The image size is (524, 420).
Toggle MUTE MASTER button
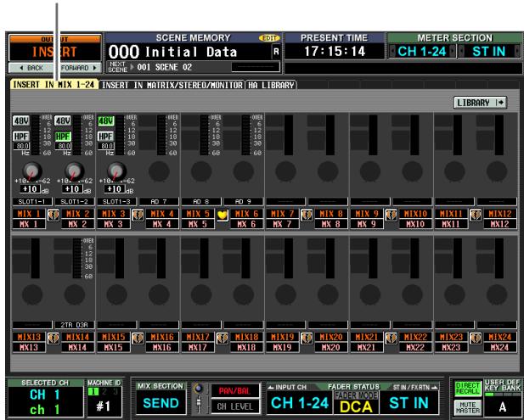(x=468, y=407)
